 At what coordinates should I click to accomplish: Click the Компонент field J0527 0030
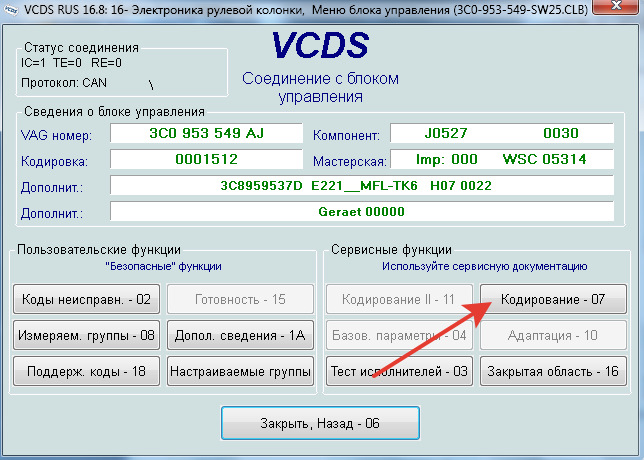point(501,133)
